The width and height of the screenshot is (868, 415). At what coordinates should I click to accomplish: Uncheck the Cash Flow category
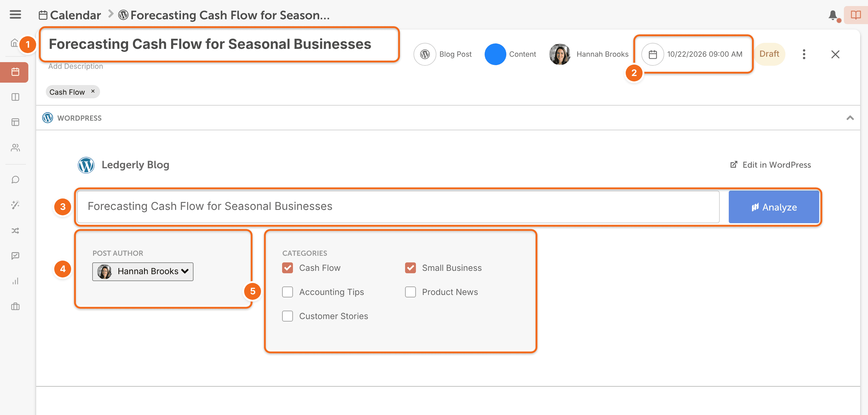pos(288,268)
